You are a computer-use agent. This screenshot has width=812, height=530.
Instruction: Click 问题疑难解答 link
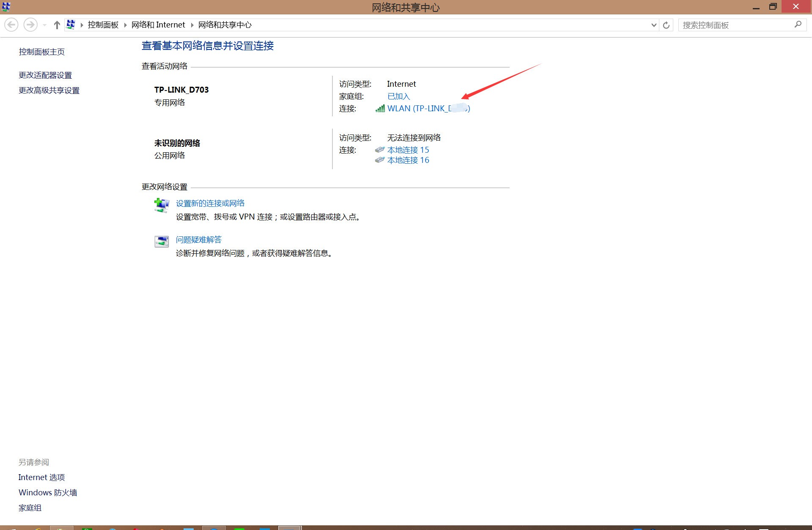199,240
